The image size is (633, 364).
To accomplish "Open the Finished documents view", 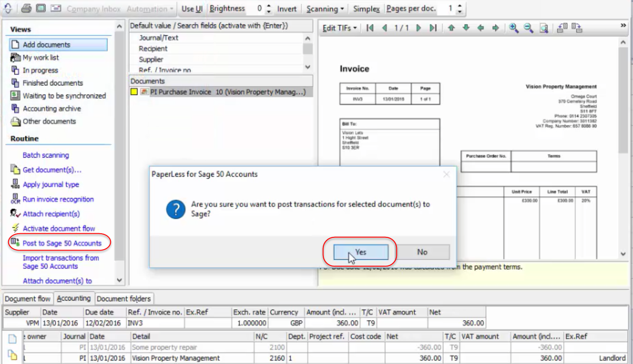I will [x=53, y=83].
